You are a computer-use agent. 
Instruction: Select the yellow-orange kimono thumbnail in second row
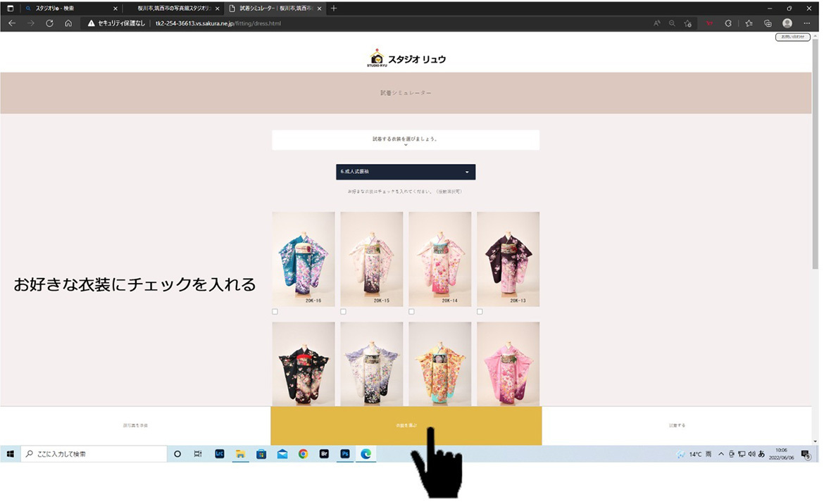coord(440,365)
